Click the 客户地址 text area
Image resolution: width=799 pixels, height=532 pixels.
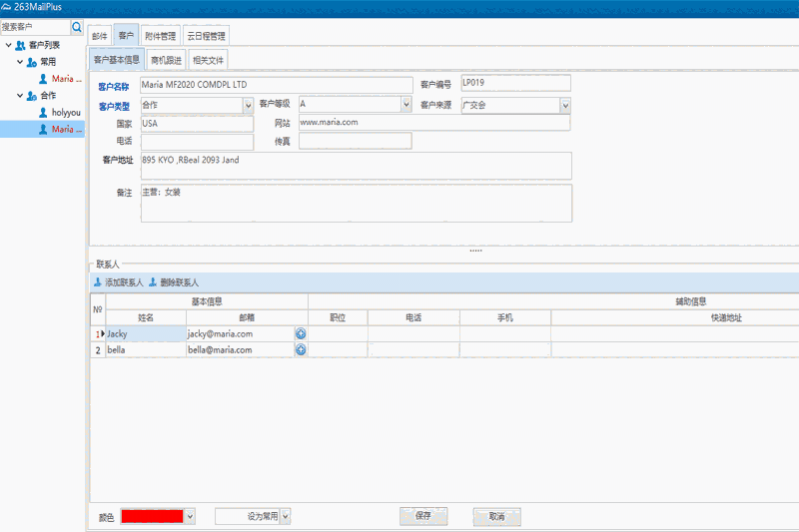[x=357, y=166]
